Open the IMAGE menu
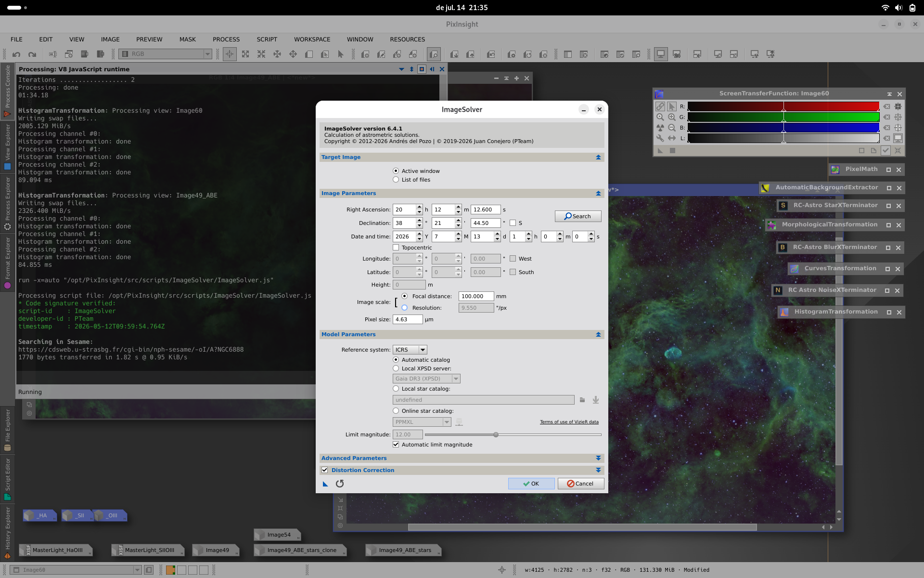 point(110,39)
